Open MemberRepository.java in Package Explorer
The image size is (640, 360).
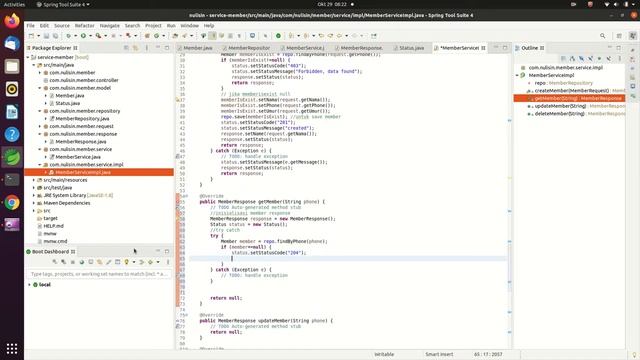[82, 118]
